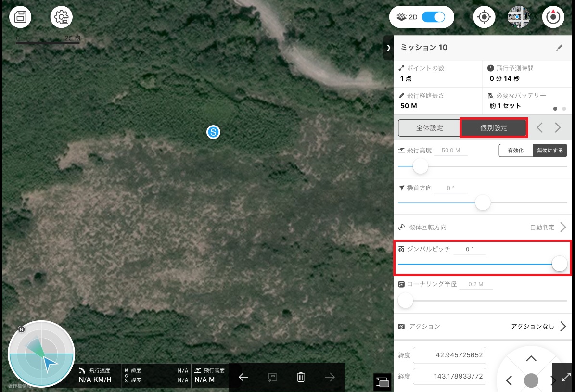Move waypoint up with the D-pad arrow
This screenshot has height=392, width=575.
pos(531,359)
